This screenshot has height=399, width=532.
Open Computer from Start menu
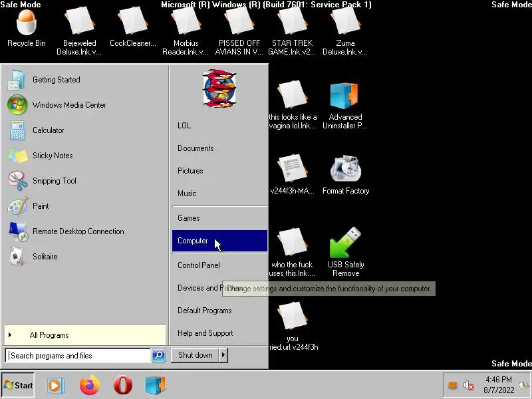[x=219, y=241]
